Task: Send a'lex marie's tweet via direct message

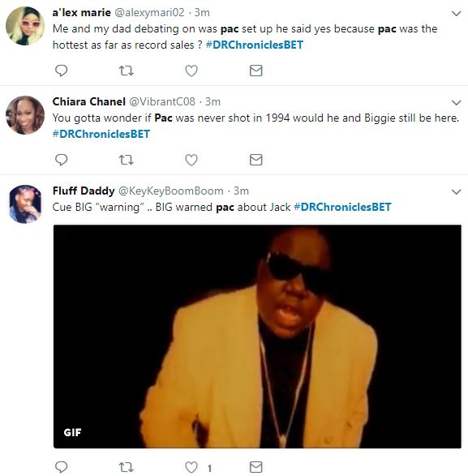Action: point(256,71)
